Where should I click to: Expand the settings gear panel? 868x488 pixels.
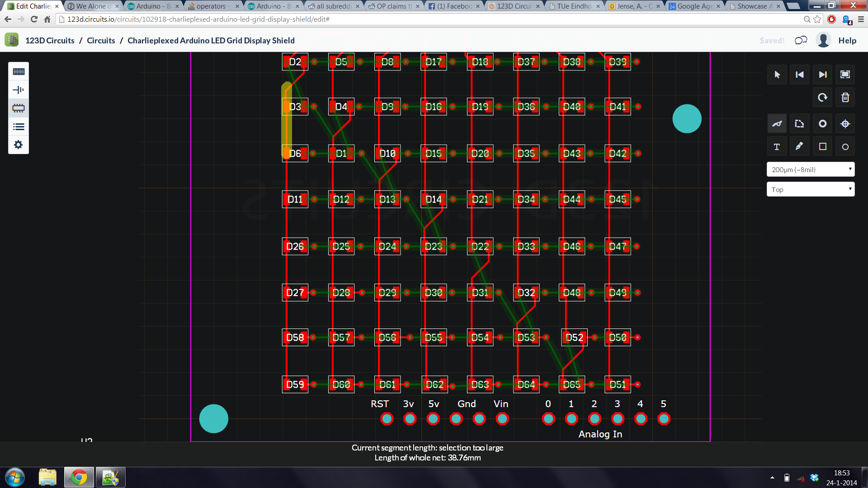tap(18, 145)
